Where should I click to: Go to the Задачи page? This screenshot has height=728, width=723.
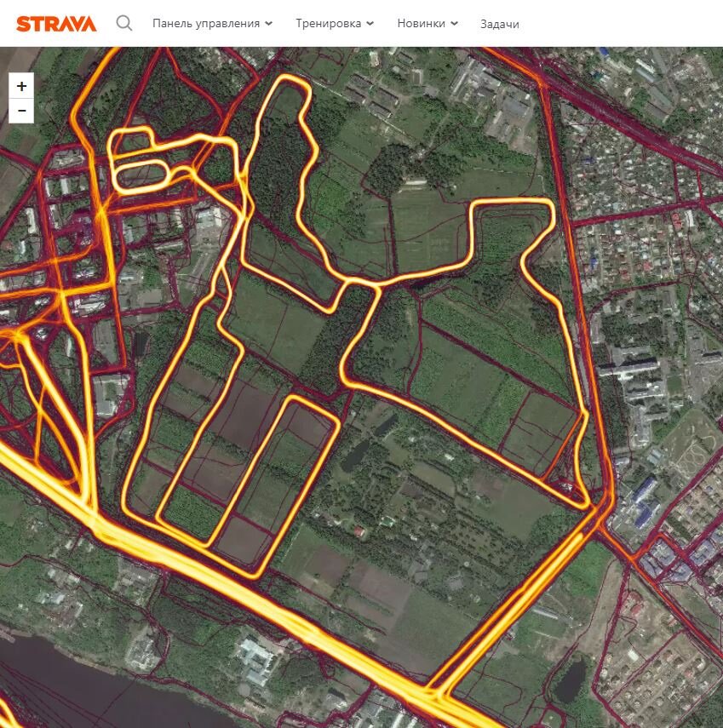(x=500, y=24)
